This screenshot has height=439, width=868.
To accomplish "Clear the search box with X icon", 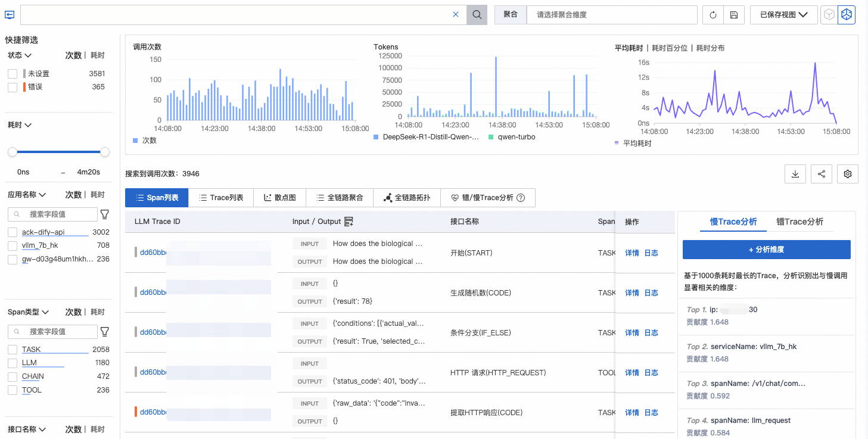I will [x=456, y=15].
